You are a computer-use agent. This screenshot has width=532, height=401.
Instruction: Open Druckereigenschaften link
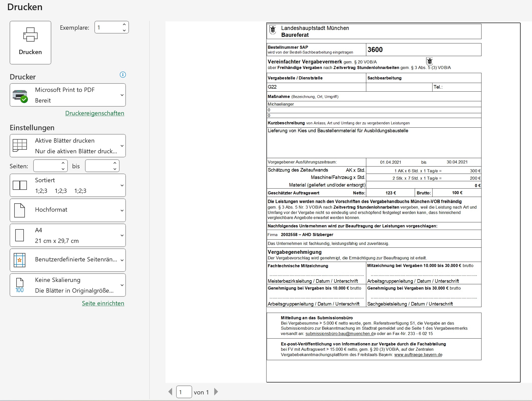pyautogui.click(x=95, y=113)
